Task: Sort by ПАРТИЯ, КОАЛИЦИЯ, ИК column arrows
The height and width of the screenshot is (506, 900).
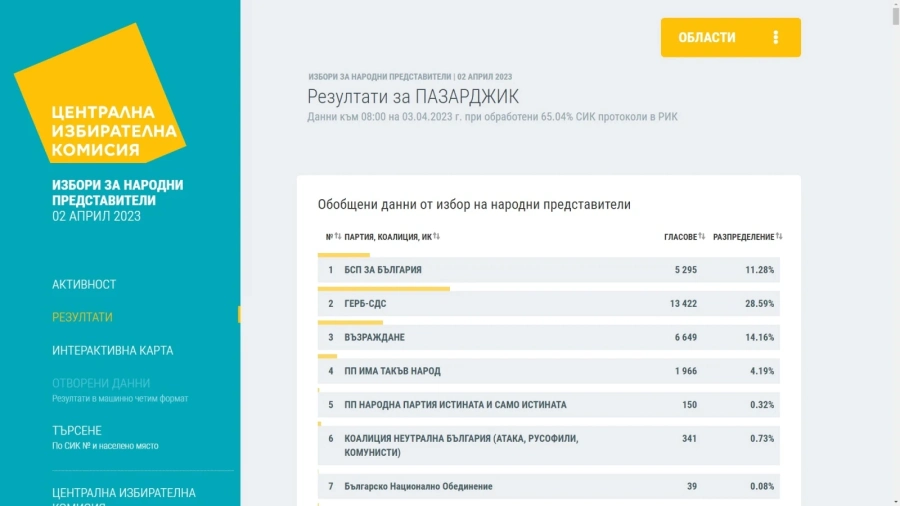Action: 436,236
